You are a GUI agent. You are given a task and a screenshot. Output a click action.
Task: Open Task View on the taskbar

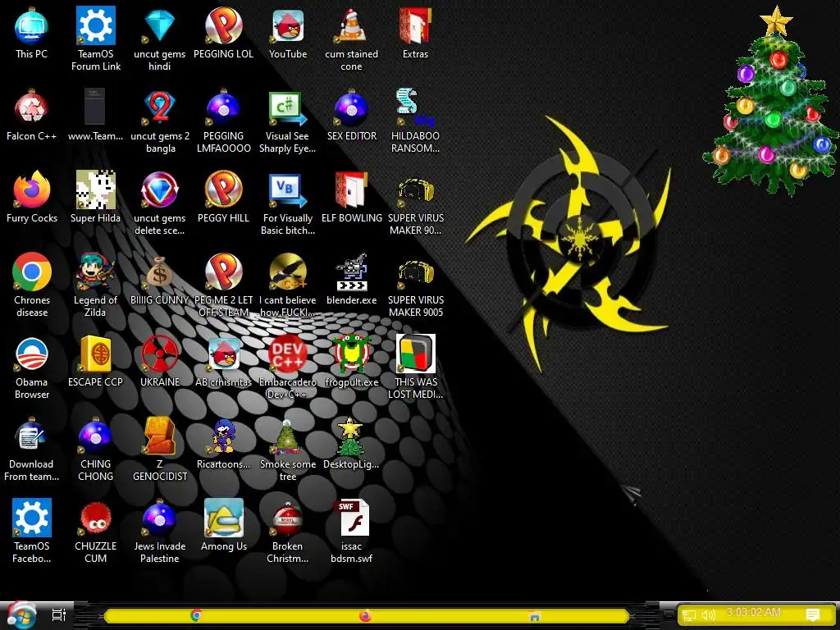pyautogui.click(x=59, y=615)
